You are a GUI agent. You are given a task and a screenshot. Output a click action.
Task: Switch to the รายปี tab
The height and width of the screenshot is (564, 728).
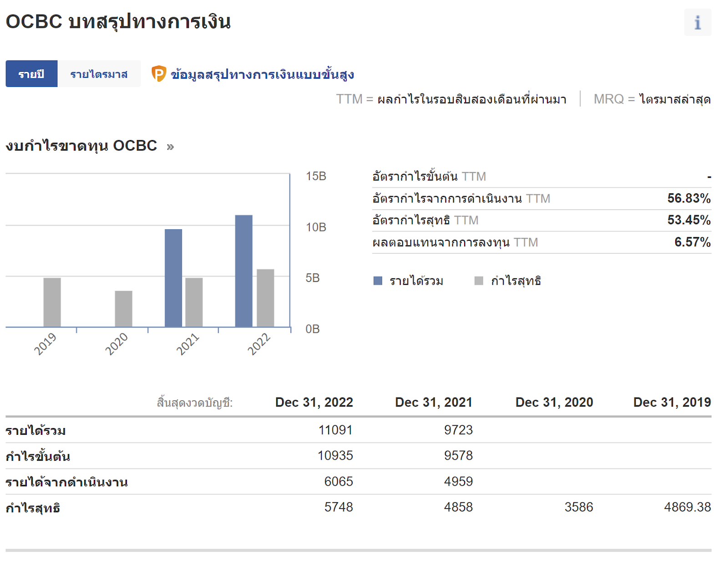(x=31, y=74)
